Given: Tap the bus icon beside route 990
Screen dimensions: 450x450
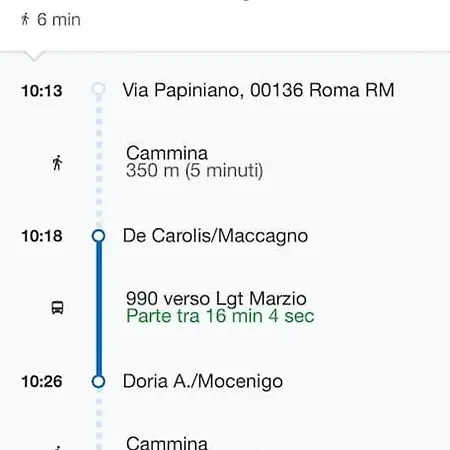Looking at the screenshot, I should pyautogui.click(x=57, y=307).
